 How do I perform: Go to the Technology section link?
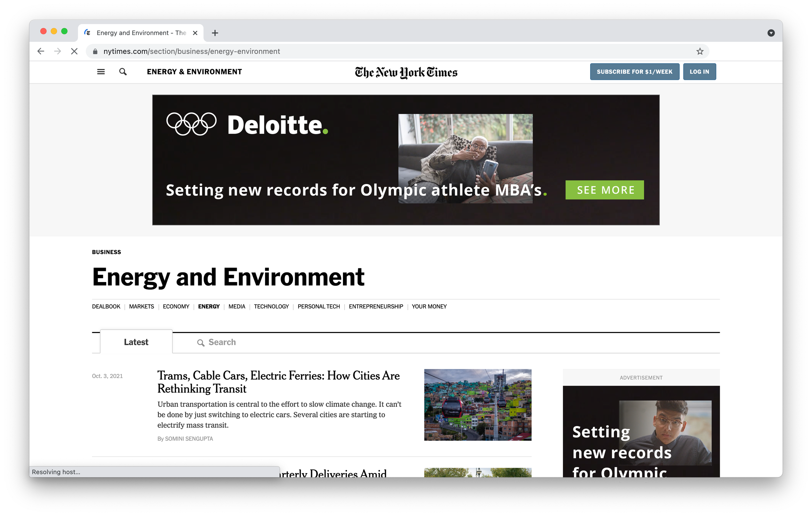coord(271,307)
